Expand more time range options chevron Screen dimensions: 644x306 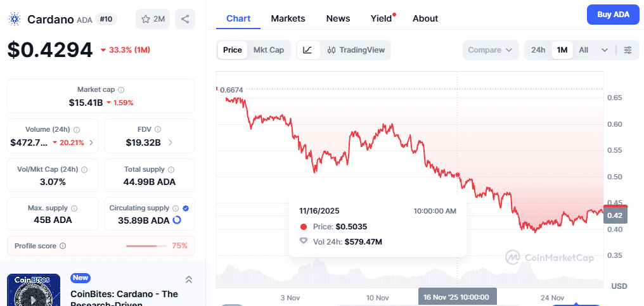click(x=605, y=50)
